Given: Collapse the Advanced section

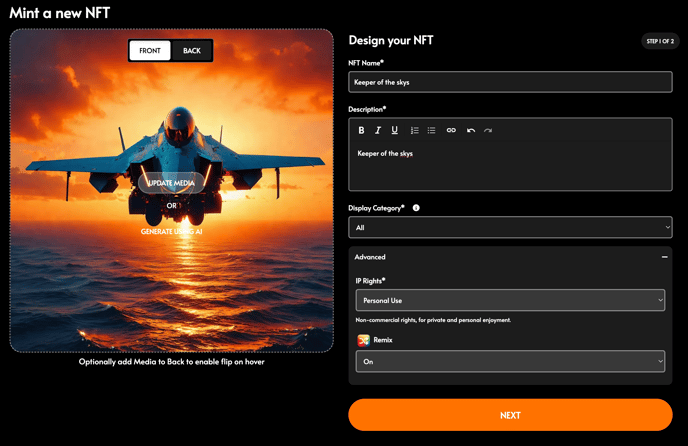Looking at the screenshot, I should coord(664,257).
